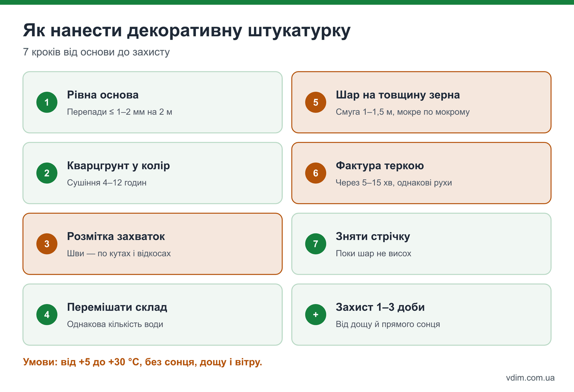Click the orange step 6 circle
This screenshot has width=574, height=392.
[x=316, y=173]
